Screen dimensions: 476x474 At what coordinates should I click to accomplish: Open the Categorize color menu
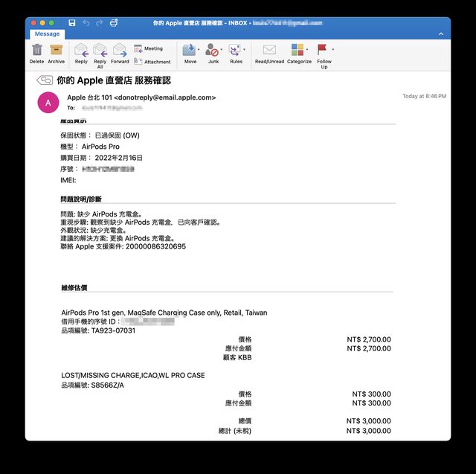(x=297, y=50)
